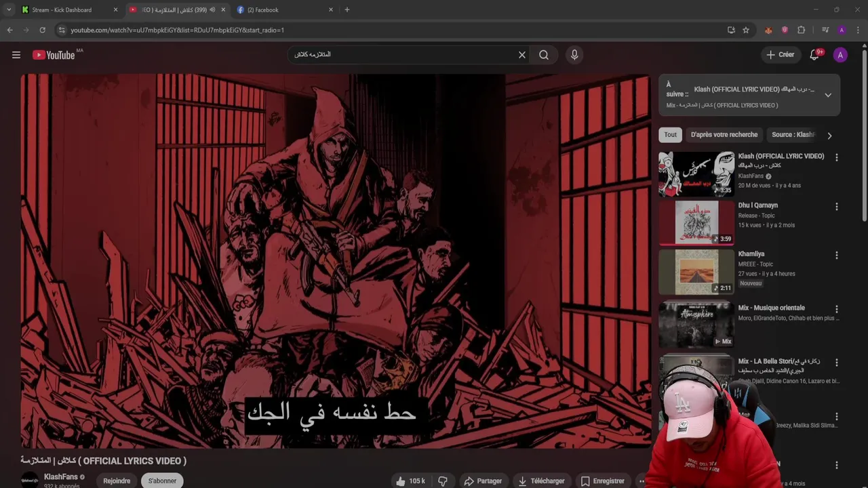
Task: Close the Kick Dashboard tab
Action: pyautogui.click(x=115, y=9)
